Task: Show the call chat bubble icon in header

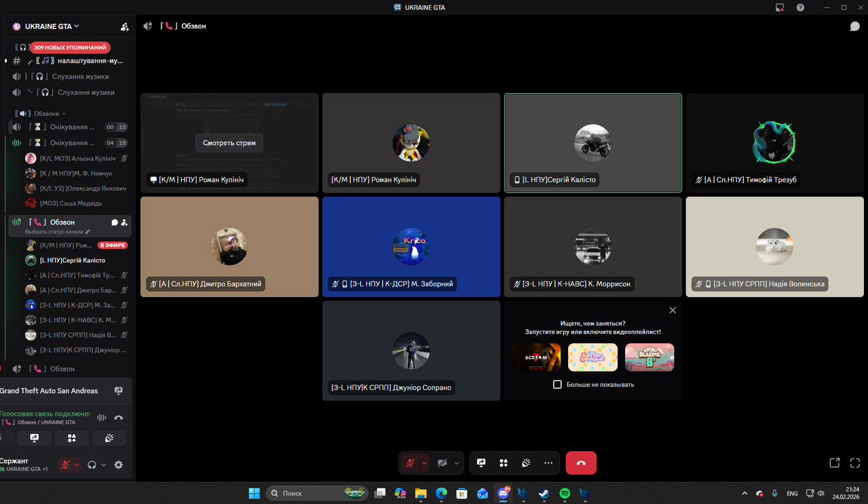Action: (854, 26)
